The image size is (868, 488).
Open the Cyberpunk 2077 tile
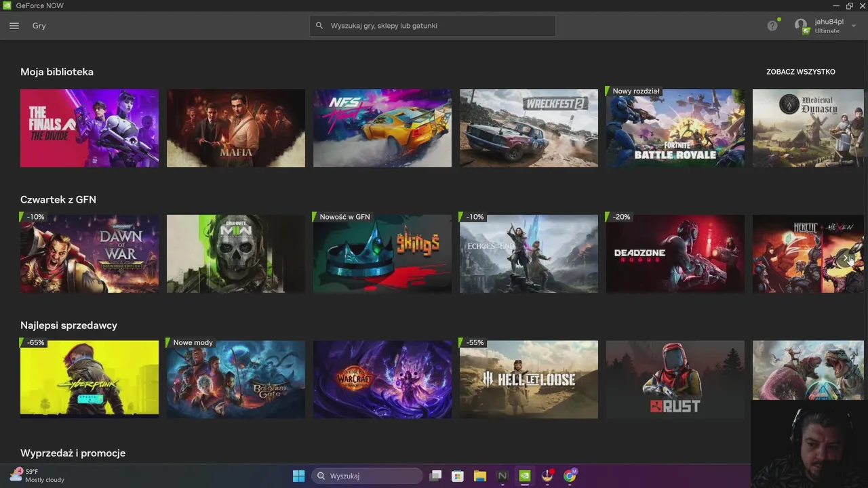point(90,380)
